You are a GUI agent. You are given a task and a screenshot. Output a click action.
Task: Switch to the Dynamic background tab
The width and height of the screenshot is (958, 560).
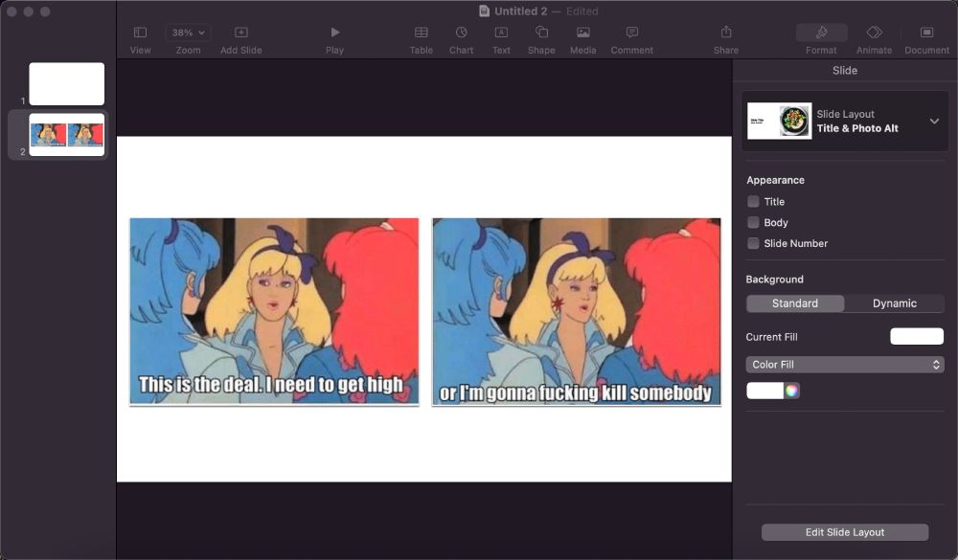tap(894, 302)
